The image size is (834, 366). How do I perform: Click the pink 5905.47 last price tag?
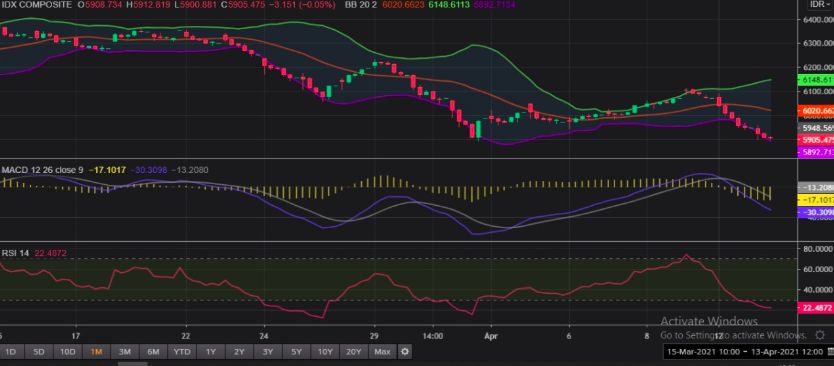tap(816, 140)
